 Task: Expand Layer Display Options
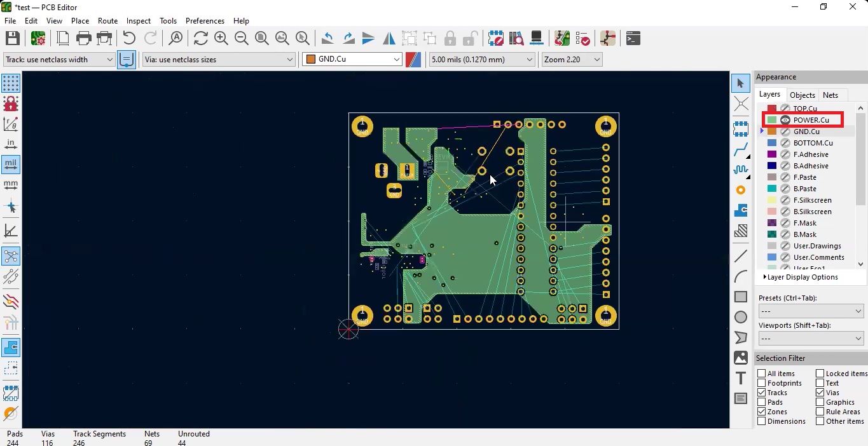coord(801,277)
